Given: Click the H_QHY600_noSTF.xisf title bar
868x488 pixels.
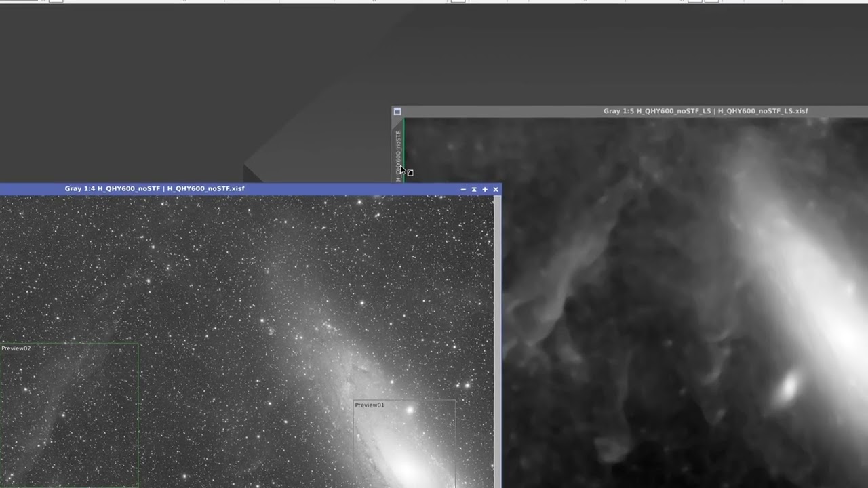Looking at the screenshot, I should point(250,189).
